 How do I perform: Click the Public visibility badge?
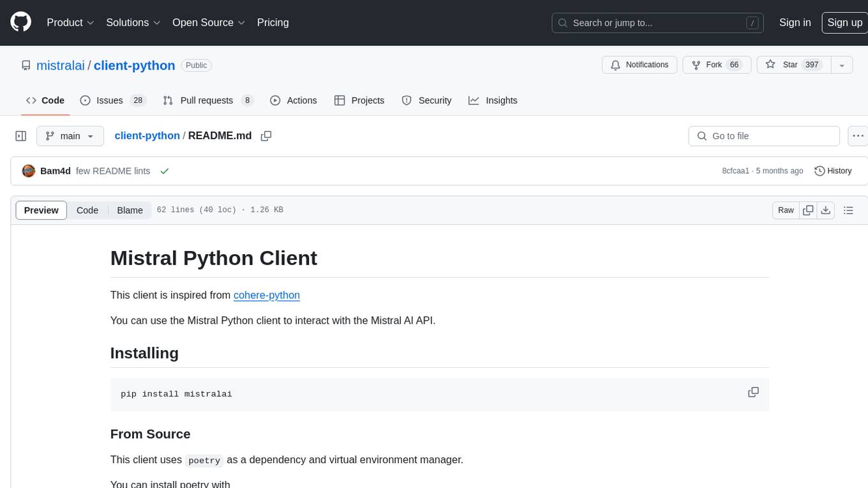(x=196, y=65)
